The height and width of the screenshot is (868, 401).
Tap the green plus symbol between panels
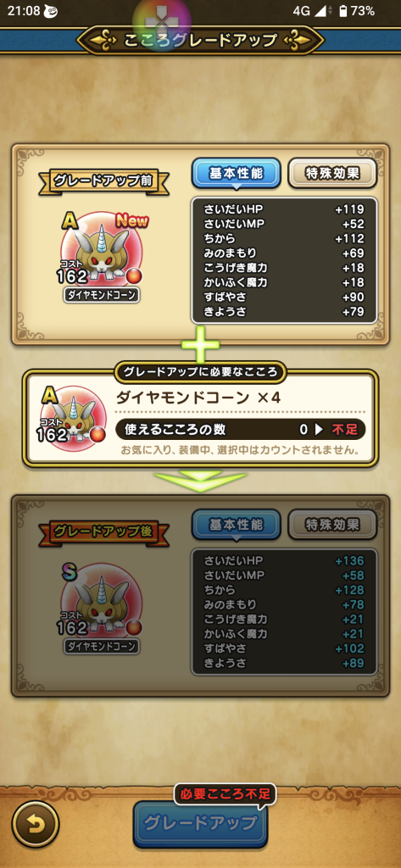pos(200,345)
